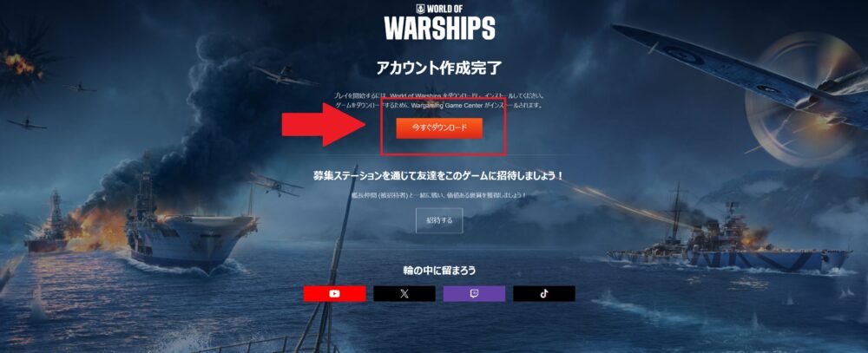Click the explosion in top-left sky
Image resolution: width=868 pixels, height=353 pixels.
pos(19,63)
